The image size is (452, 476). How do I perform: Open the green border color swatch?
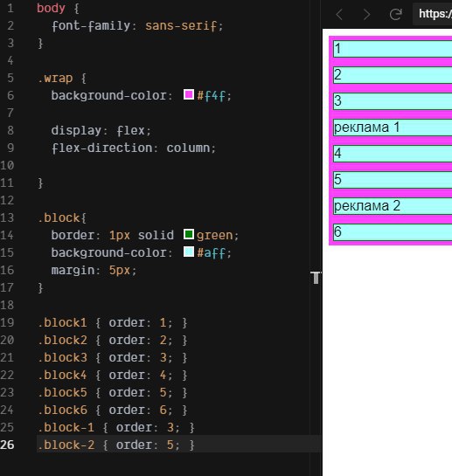[189, 234]
